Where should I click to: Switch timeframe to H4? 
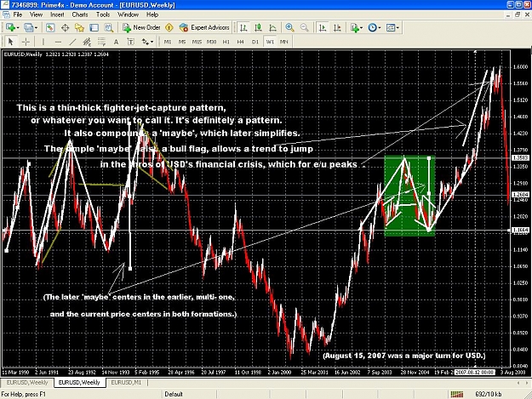(x=241, y=42)
